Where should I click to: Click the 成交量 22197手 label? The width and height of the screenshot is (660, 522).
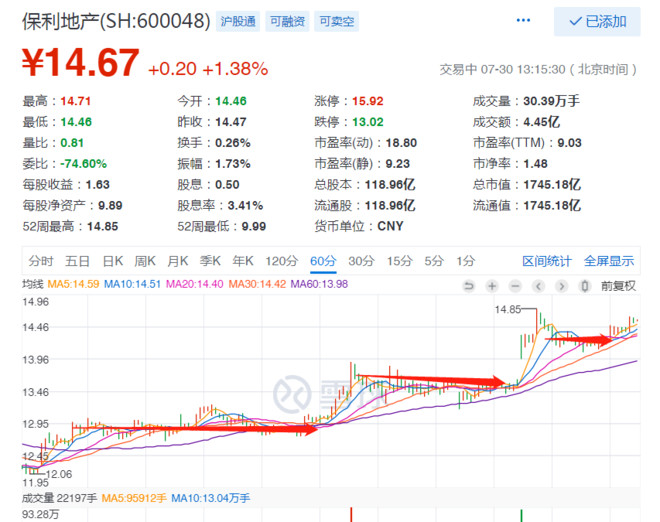pos(59,498)
